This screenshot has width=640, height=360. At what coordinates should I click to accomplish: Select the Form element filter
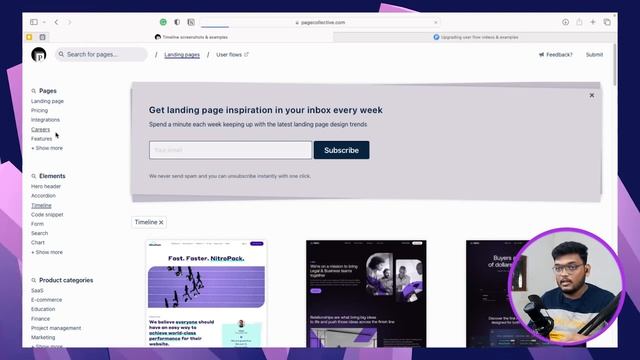tap(37, 224)
